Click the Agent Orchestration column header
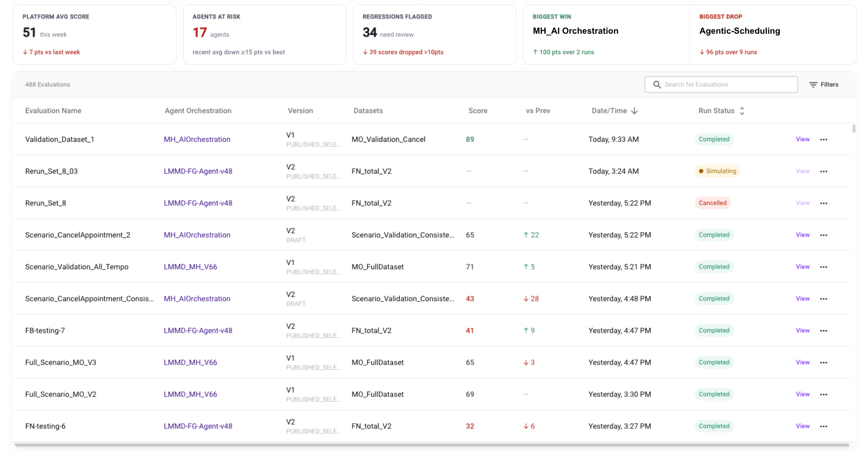Image resolution: width=868 pixels, height=452 pixels. tap(198, 111)
